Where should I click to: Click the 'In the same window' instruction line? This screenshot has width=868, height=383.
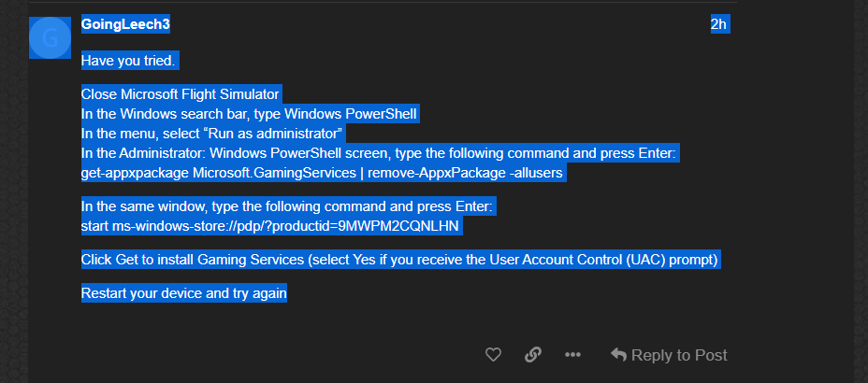point(287,206)
